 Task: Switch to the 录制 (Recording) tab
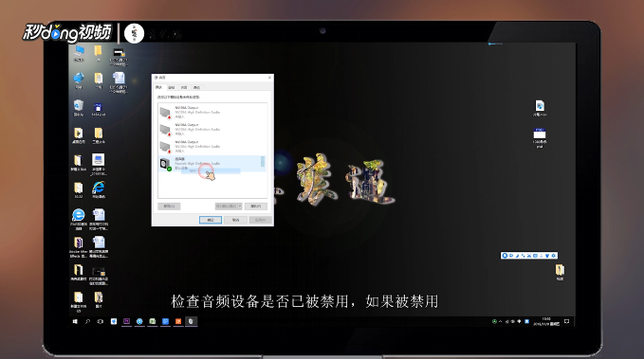click(x=172, y=87)
